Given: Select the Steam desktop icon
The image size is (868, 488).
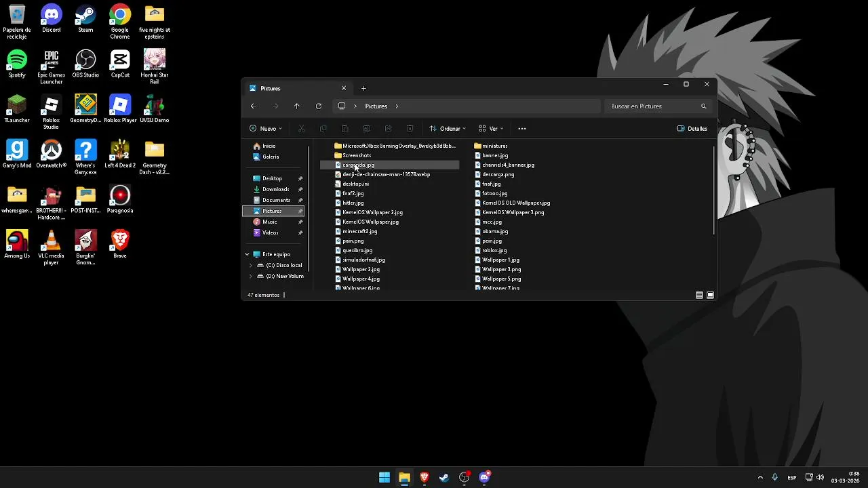Looking at the screenshot, I should pyautogui.click(x=85, y=19).
